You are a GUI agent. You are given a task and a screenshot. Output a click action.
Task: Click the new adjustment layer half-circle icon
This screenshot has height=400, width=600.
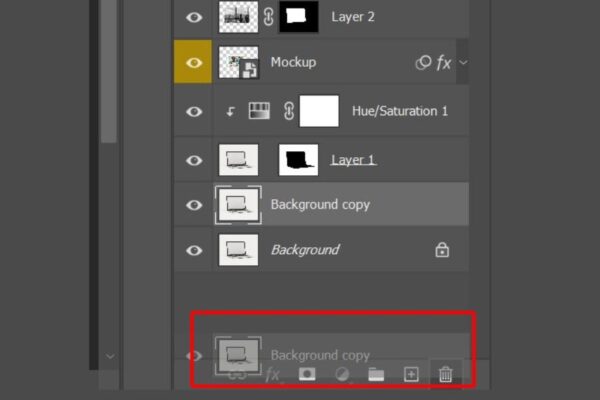coord(342,375)
